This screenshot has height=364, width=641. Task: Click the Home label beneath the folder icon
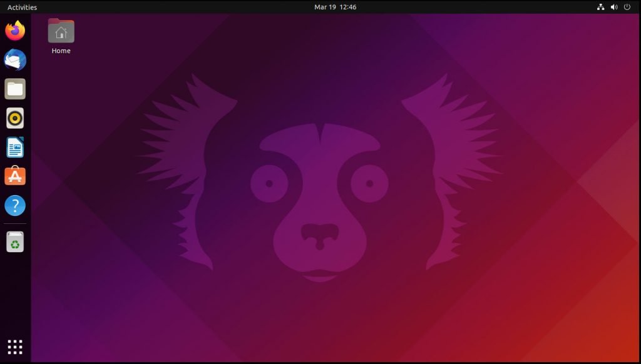61,51
